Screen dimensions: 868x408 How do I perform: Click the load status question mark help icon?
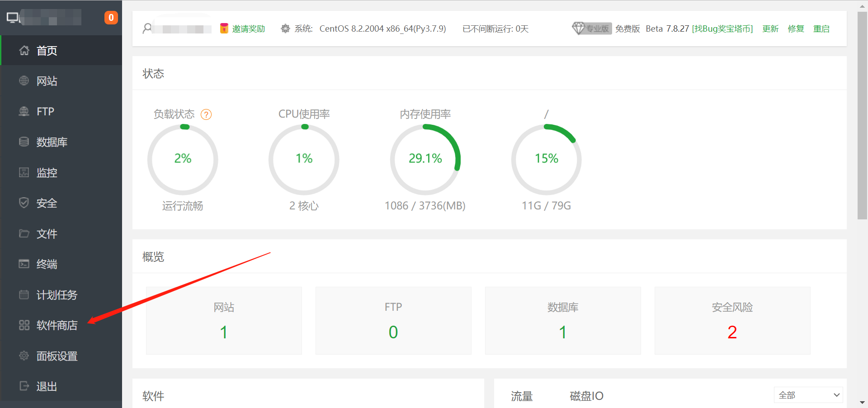coord(206,114)
